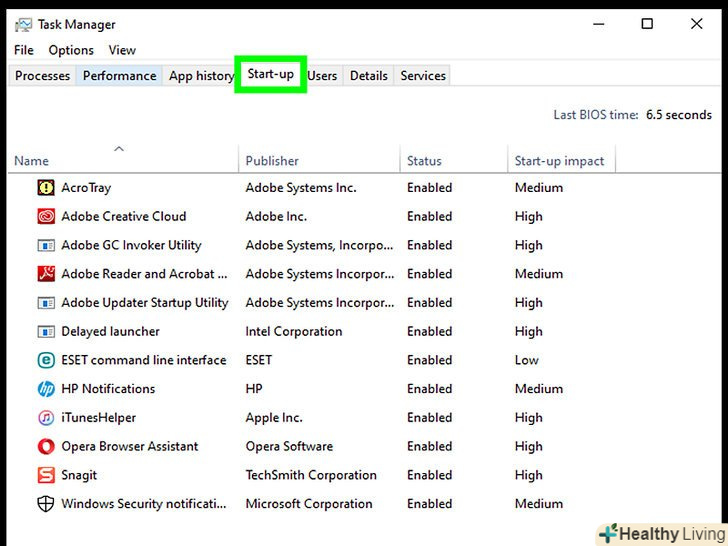Select the Delayed launcher name
The image size is (728, 546).
(x=110, y=332)
